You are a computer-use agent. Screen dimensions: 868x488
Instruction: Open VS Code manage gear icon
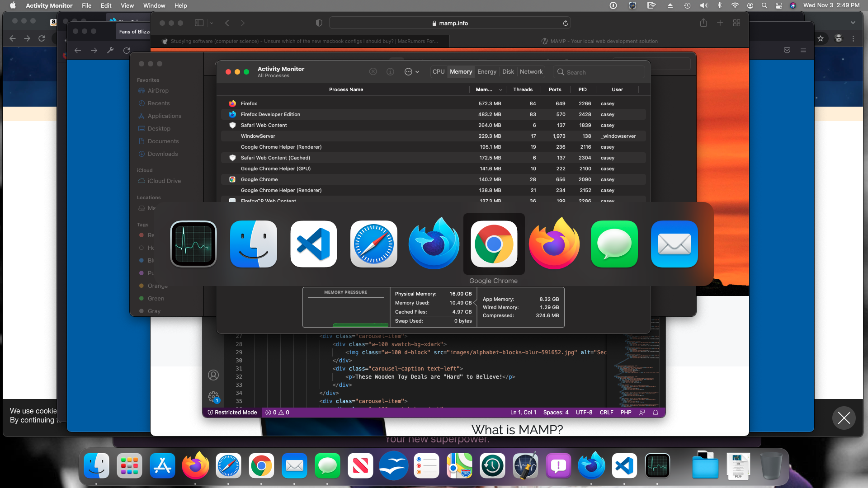[x=213, y=397]
